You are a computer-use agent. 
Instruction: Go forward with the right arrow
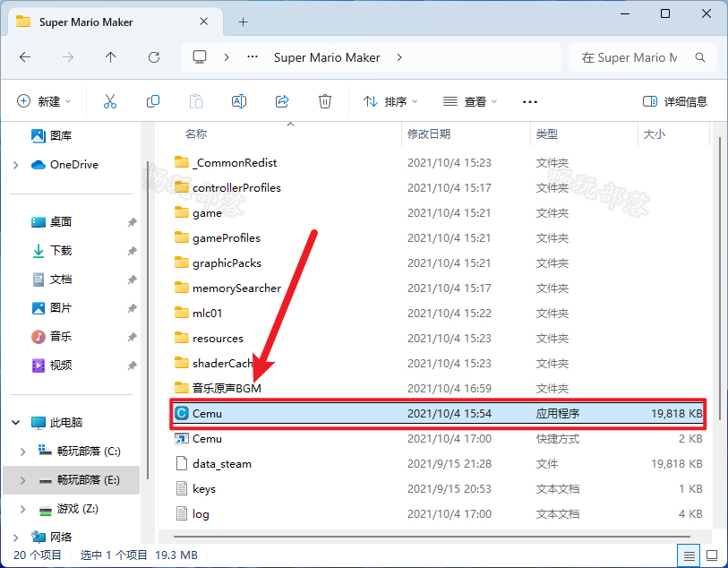pyautogui.click(x=68, y=57)
